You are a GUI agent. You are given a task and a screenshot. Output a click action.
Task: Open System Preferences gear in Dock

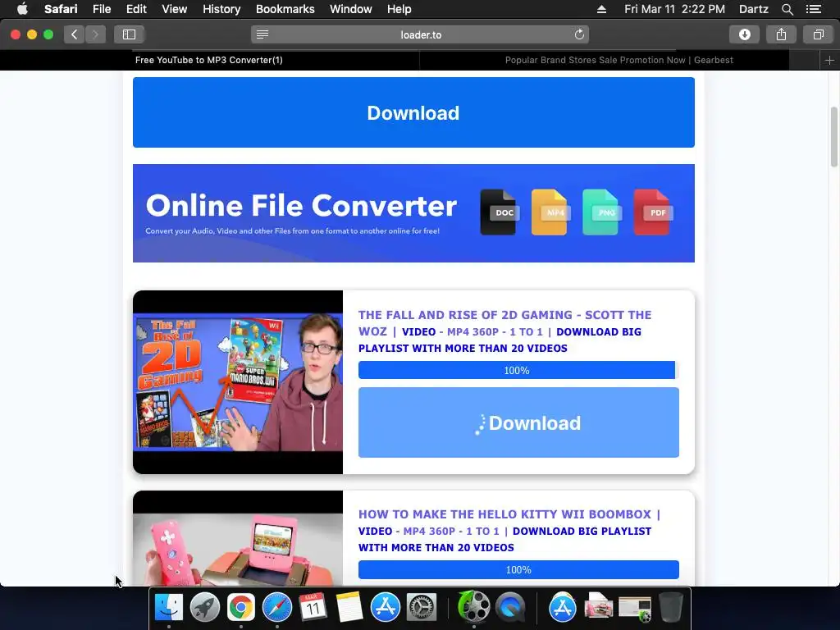point(422,607)
